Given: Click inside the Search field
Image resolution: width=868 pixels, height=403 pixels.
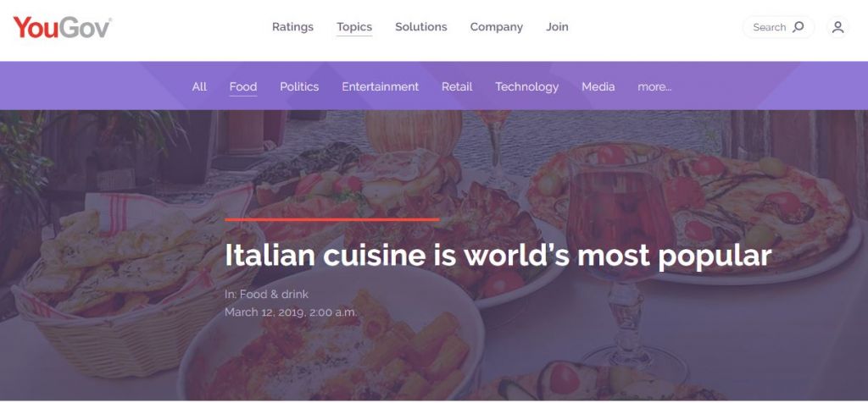Looking at the screenshot, I should (778, 27).
